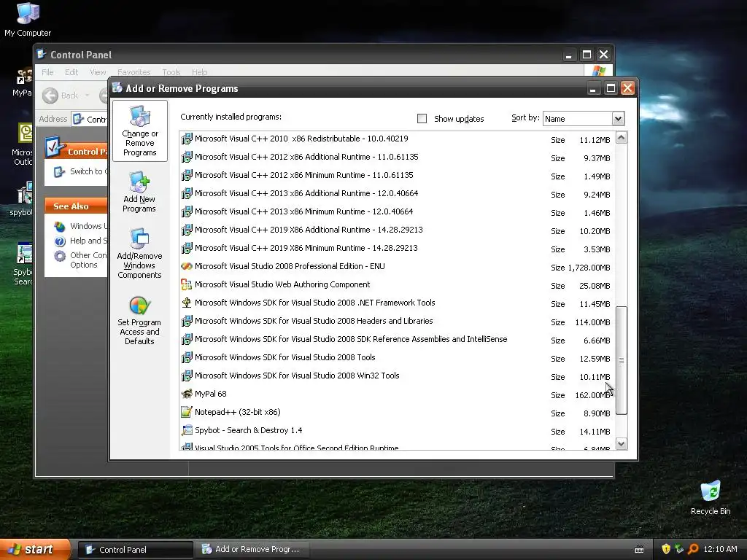
Task: Select icon of Visual C++ 2010 x86 Redistributable
Action: click(x=187, y=139)
